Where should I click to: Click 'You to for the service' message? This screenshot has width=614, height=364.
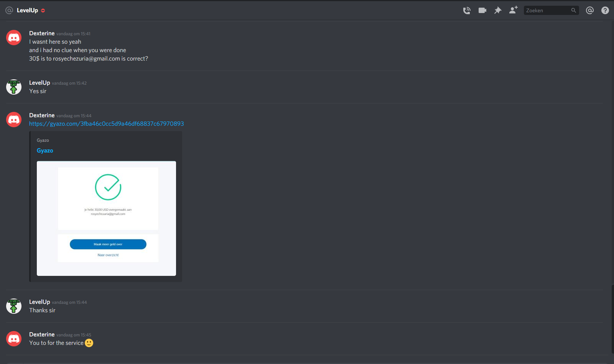[56, 343]
